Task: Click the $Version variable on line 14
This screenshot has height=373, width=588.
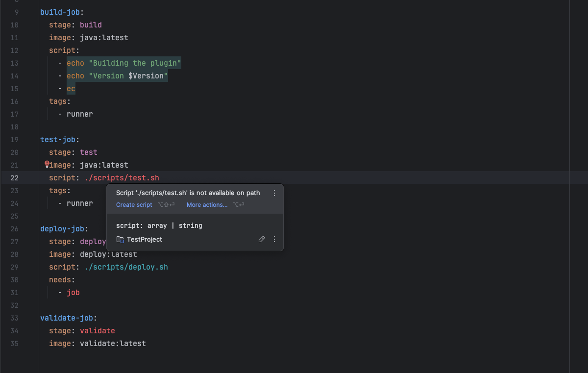Action: tap(146, 76)
